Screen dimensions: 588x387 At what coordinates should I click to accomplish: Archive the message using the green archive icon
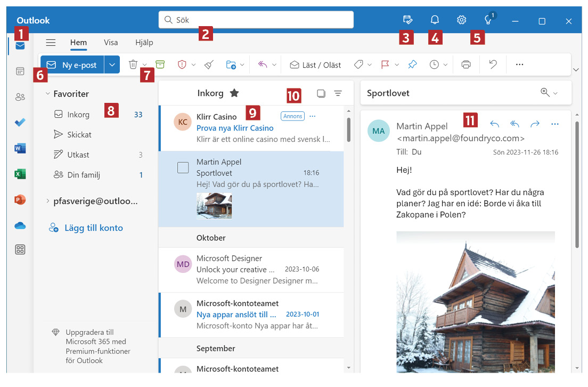159,64
